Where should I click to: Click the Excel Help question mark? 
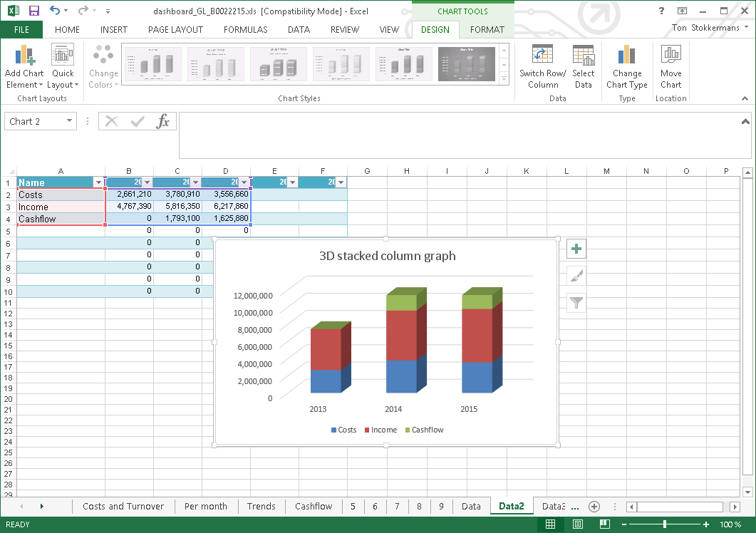[661, 11]
